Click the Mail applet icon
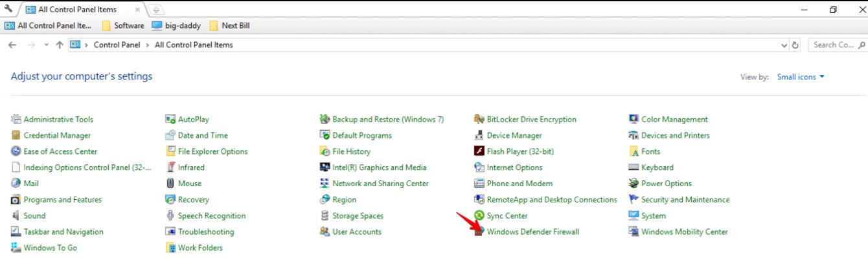 pyautogui.click(x=16, y=184)
